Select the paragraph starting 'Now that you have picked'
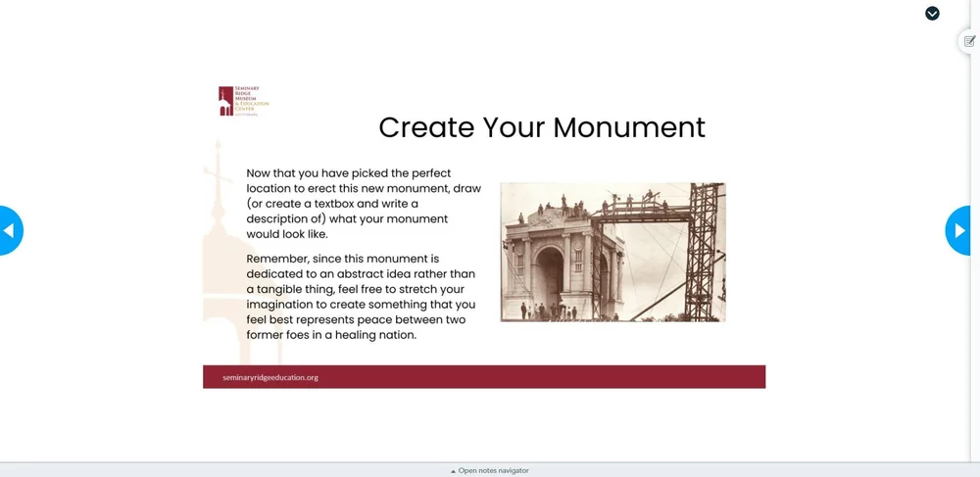 click(364, 204)
